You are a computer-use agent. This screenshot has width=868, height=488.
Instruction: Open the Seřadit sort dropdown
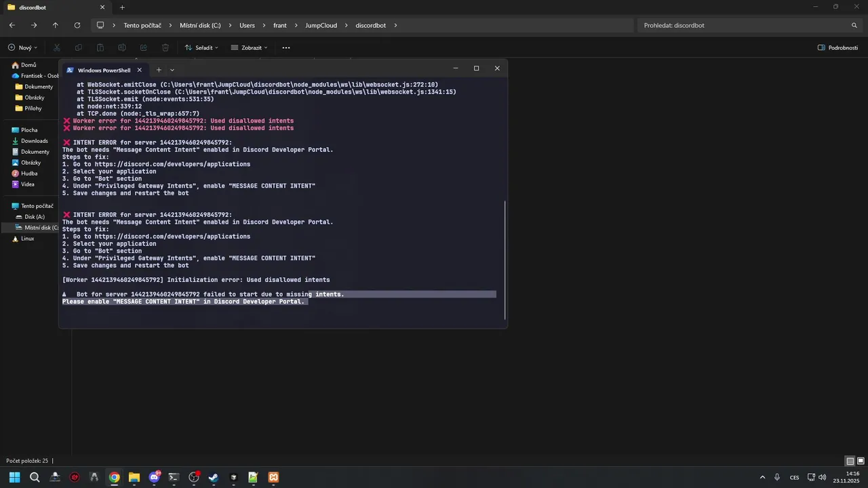point(201,47)
